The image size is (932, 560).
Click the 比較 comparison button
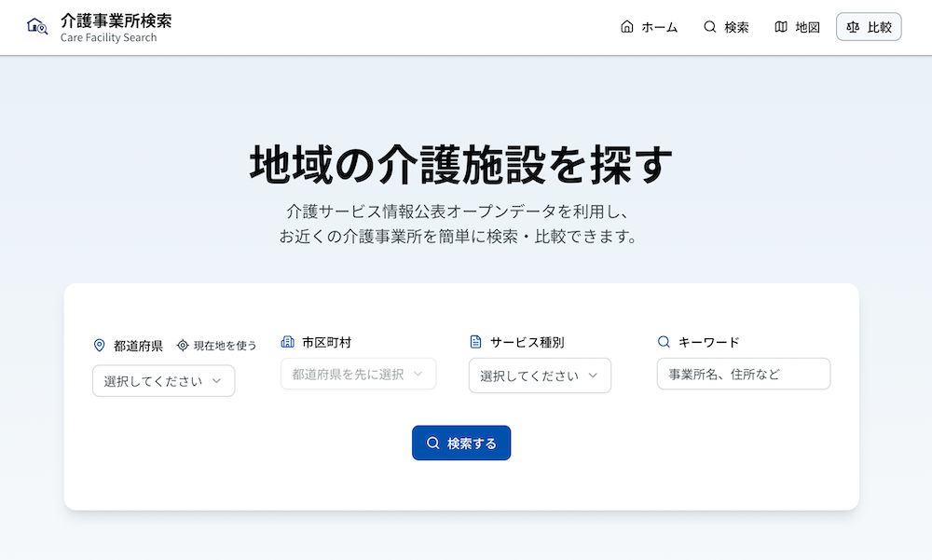coord(868,26)
